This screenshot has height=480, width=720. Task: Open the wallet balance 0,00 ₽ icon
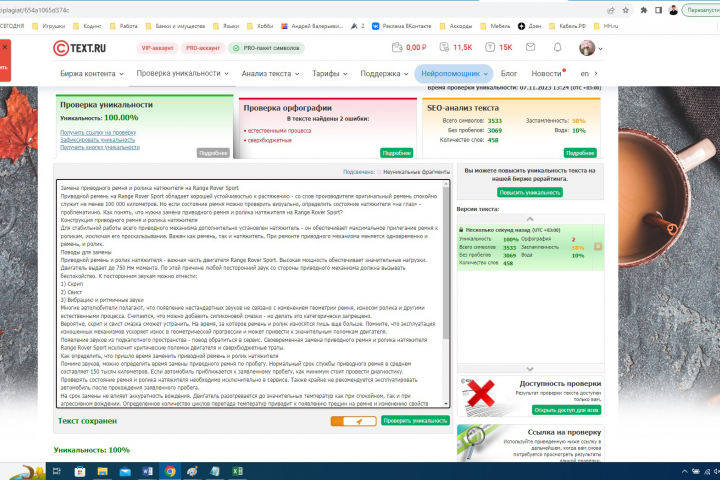397,47
